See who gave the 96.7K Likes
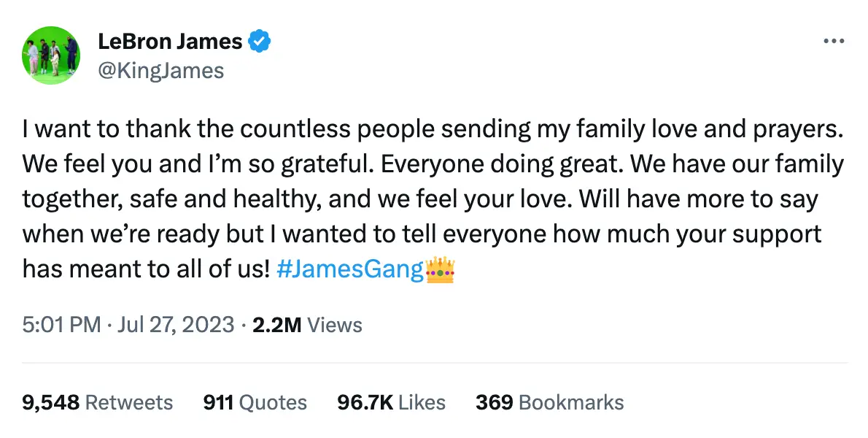Viewport: 868px width, 438px height. [x=391, y=402]
